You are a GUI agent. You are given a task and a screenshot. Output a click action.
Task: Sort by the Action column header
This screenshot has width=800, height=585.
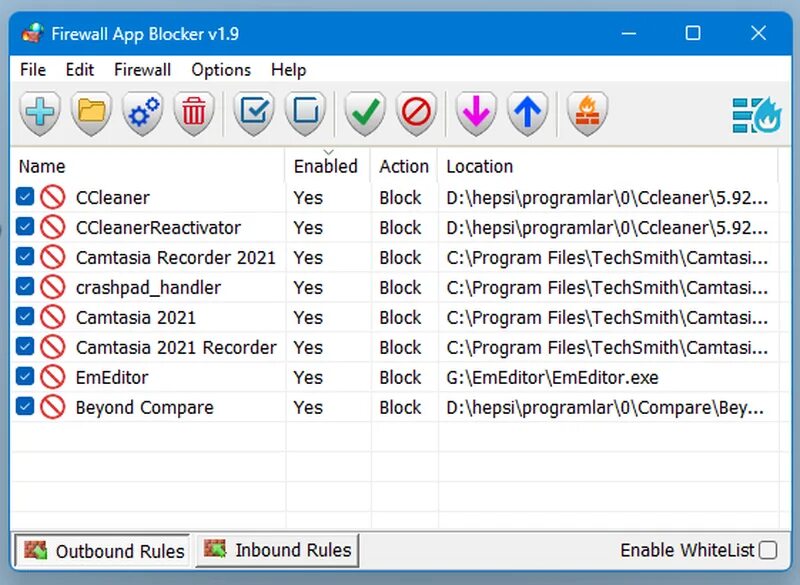(404, 166)
